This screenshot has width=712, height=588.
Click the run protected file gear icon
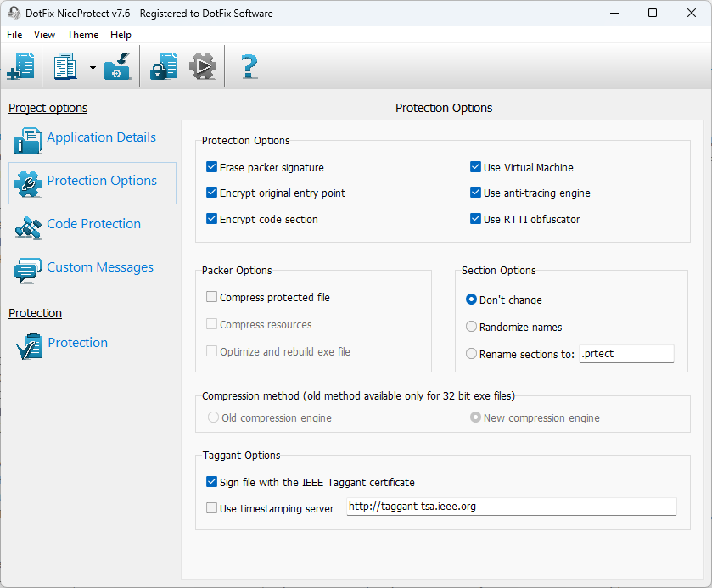[203, 66]
